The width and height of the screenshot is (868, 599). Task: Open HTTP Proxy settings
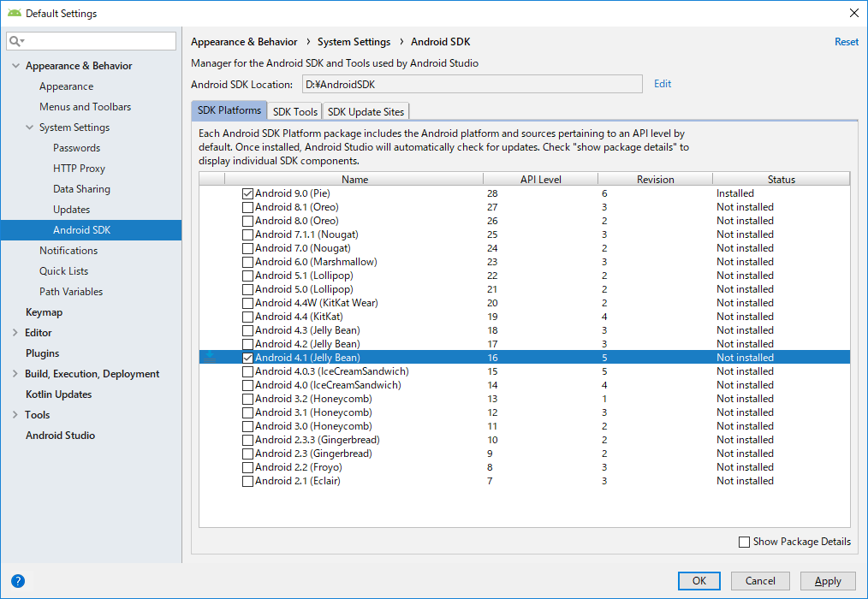[79, 169]
